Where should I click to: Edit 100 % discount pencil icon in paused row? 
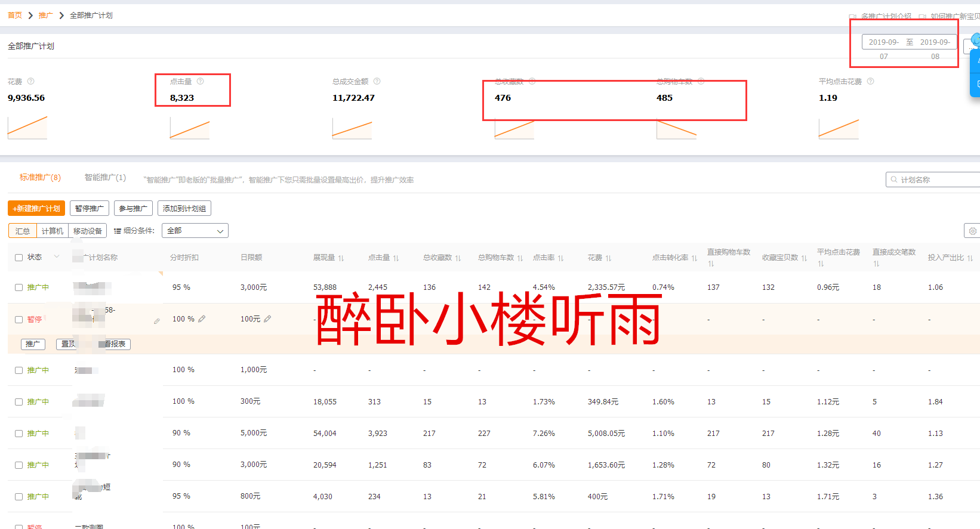coord(202,319)
